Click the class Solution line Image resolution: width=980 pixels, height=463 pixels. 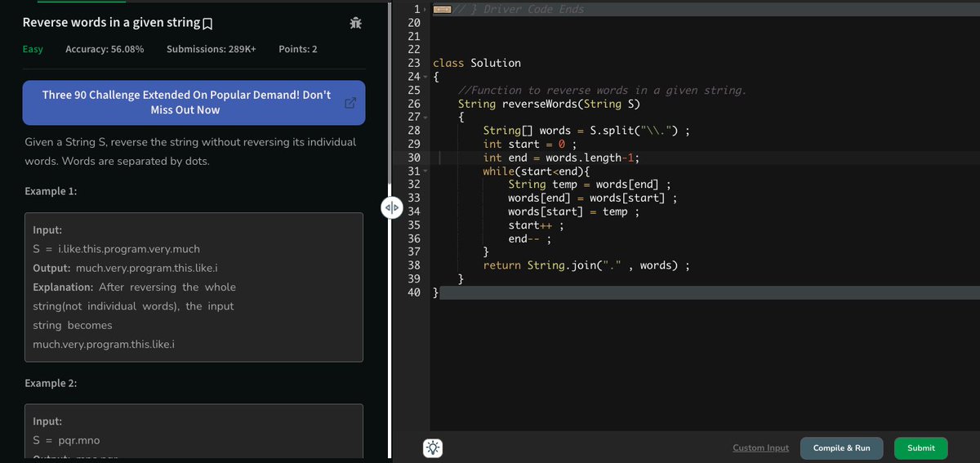[476, 64]
